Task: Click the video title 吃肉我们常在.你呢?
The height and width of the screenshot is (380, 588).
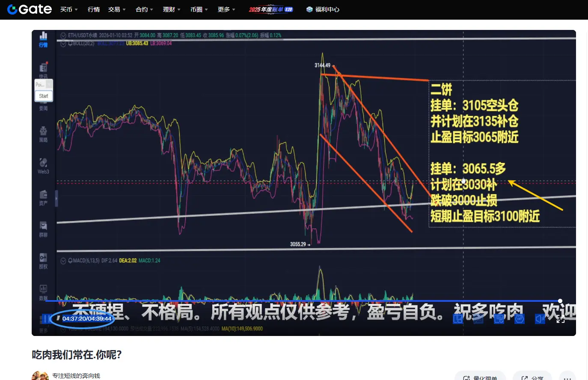Action: click(77, 355)
